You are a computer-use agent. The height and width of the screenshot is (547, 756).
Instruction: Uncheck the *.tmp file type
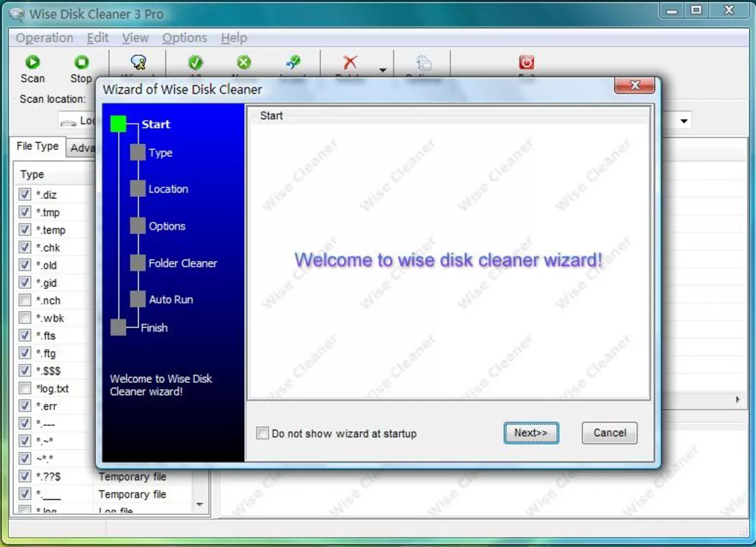pyautogui.click(x=25, y=212)
